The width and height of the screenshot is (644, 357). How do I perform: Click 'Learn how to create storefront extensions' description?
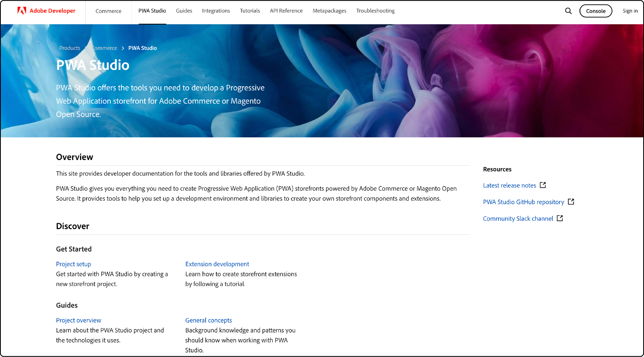241,279
